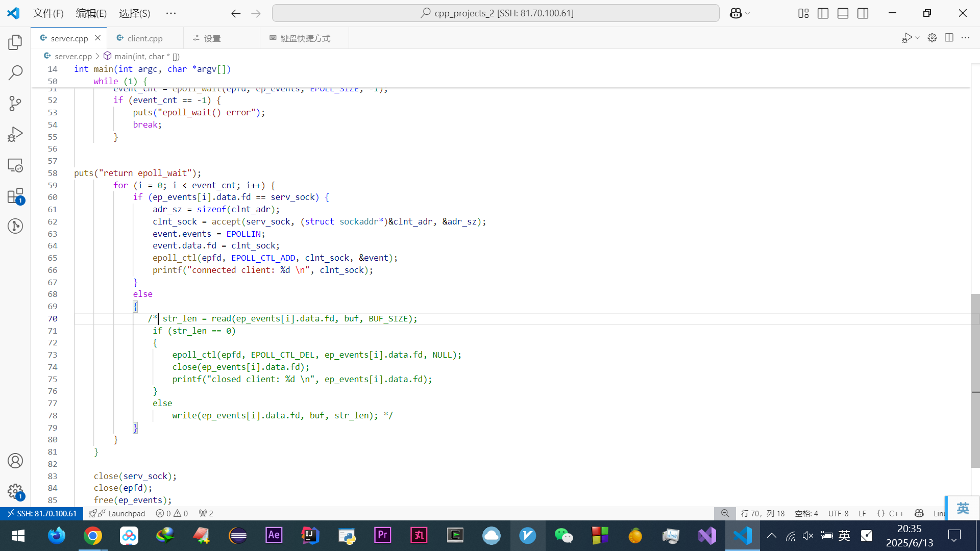Screen dimensions: 980x551
Task: Toggle the primary side bar layout button
Action: tap(823, 13)
